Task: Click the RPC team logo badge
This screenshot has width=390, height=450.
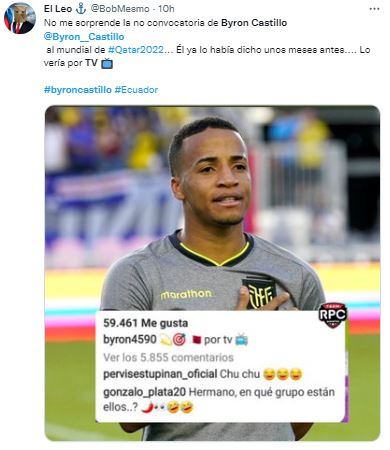Action: [332, 315]
